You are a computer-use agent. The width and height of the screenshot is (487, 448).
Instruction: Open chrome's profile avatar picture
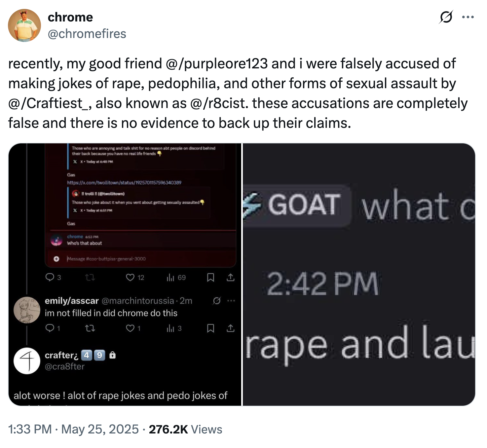tap(24, 25)
